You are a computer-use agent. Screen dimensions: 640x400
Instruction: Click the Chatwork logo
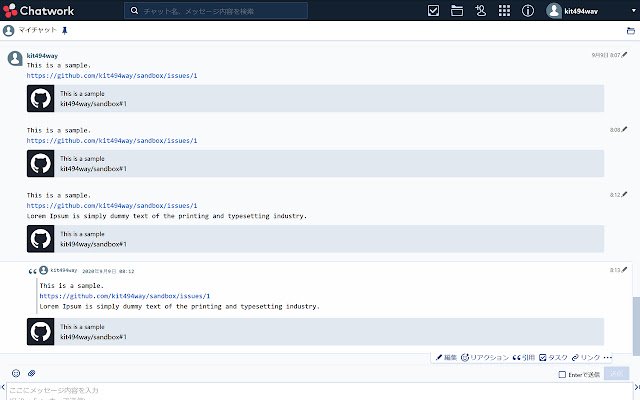[38, 11]
